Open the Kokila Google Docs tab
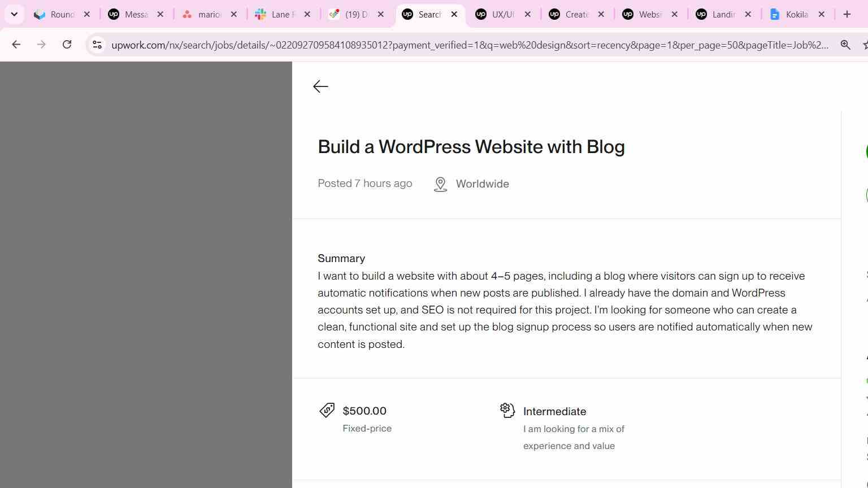Viewport: 868px width, 488px height. click(789, 14)
